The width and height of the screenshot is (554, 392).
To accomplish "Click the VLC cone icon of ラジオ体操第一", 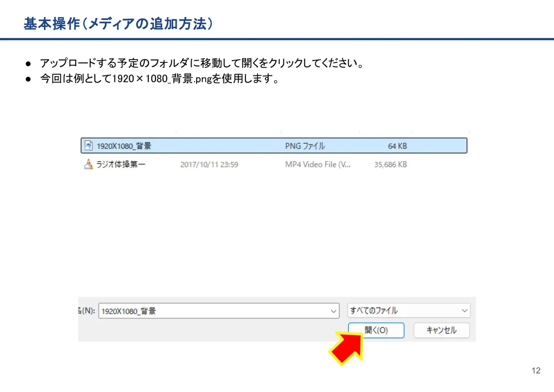I will coord(88,164).
